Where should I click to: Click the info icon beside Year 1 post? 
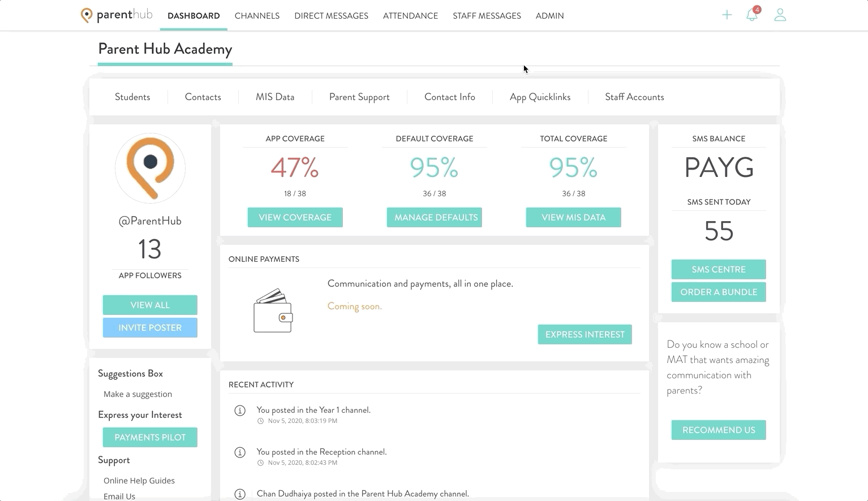click(240, 411)
